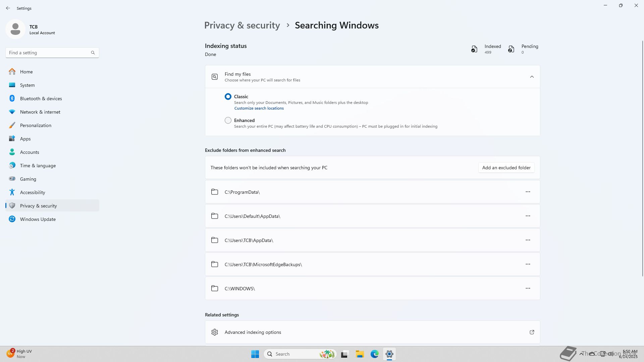Click Add an excluded folder button

506,168
